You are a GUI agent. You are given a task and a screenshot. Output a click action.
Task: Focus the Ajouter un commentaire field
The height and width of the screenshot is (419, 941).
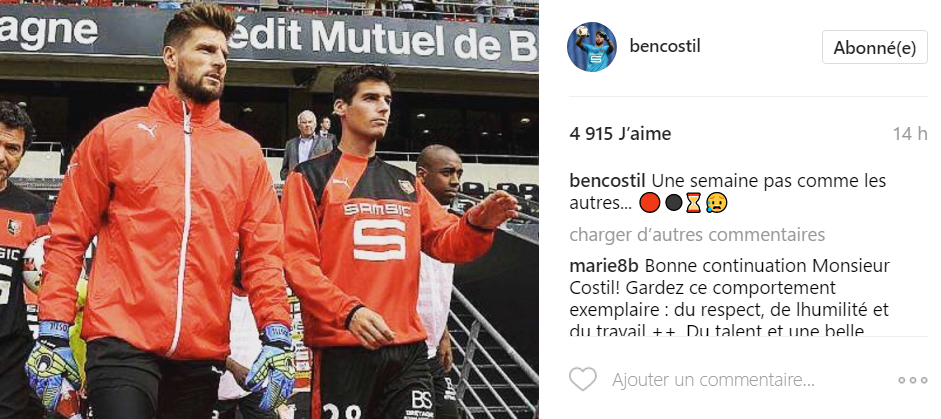pyautogui.click(x=713, y=380)
